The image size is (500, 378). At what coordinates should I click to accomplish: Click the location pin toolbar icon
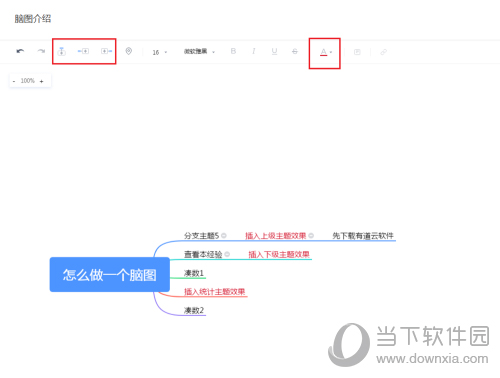(x=129, y=51)
